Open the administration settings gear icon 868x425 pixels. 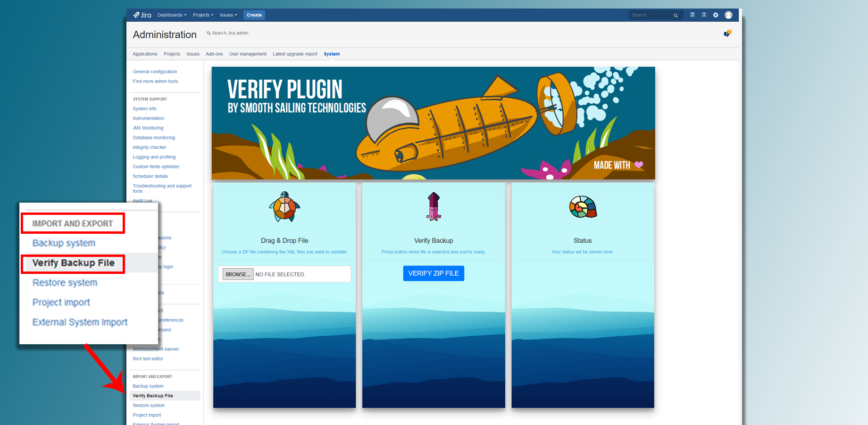pos(716,15)
